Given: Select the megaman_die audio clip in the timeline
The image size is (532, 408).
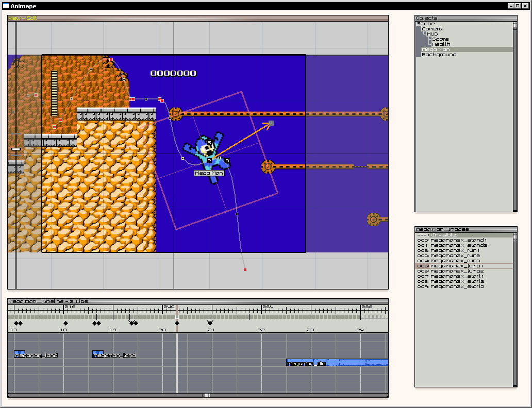Looking at the screenshot, I should click(337, 363).
